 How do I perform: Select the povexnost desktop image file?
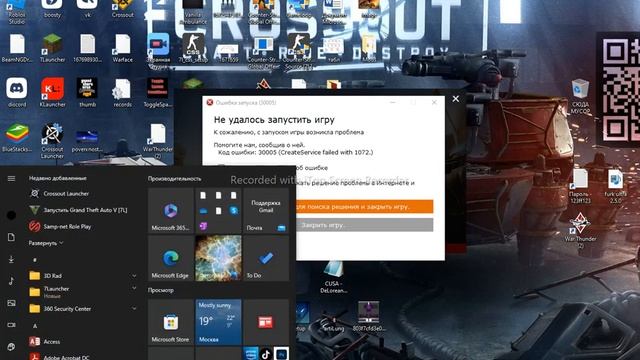[x=87, y=140]
